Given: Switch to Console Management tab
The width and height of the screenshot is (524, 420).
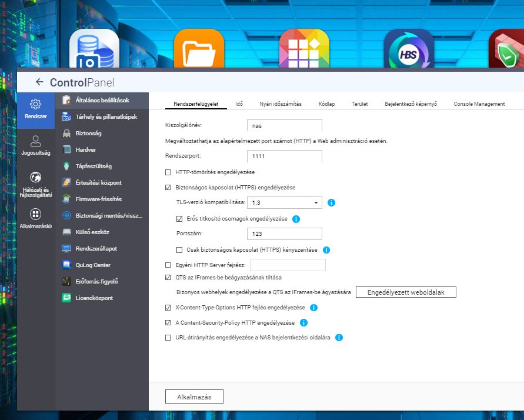Looking at the screenshot, I should pyautogui.click(x=479, y=104).
